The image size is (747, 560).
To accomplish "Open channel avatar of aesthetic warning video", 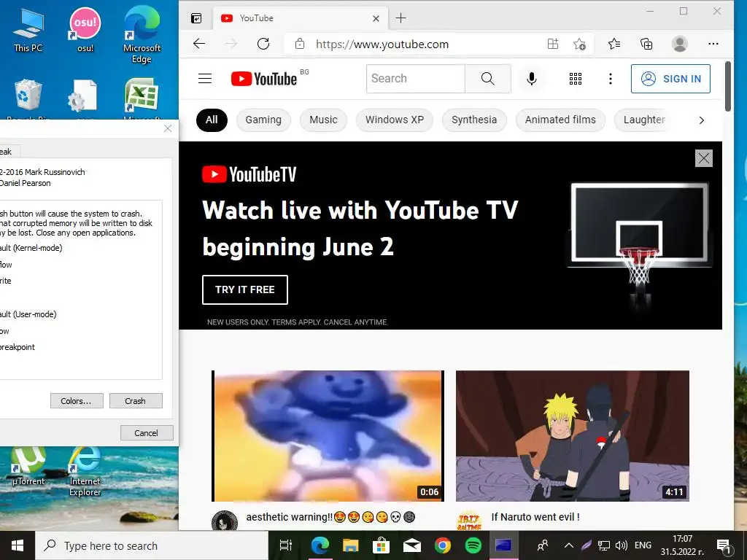I will click(x=225, y=521).
